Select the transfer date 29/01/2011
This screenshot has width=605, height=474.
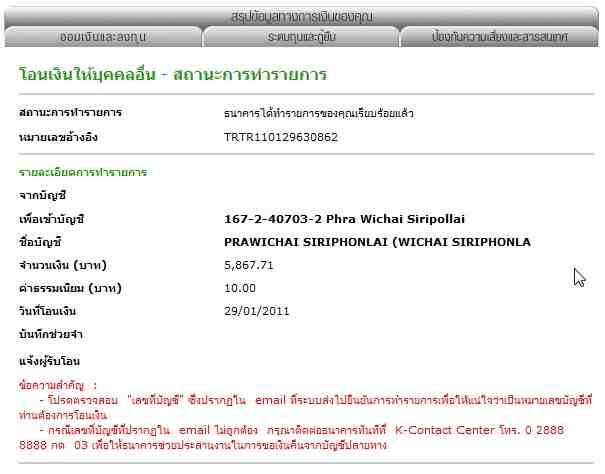pyautogui.click(x=255, y=311)
